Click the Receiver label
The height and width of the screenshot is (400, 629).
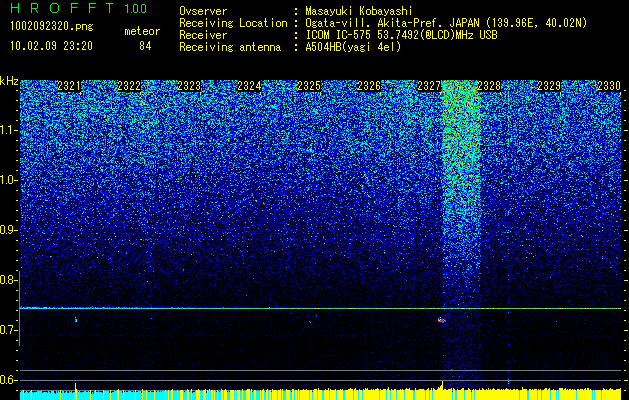click(203, 35)
